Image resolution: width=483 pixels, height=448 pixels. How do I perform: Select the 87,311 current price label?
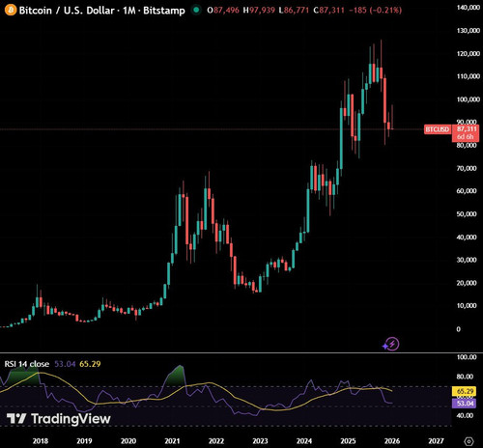pos(466,129)
